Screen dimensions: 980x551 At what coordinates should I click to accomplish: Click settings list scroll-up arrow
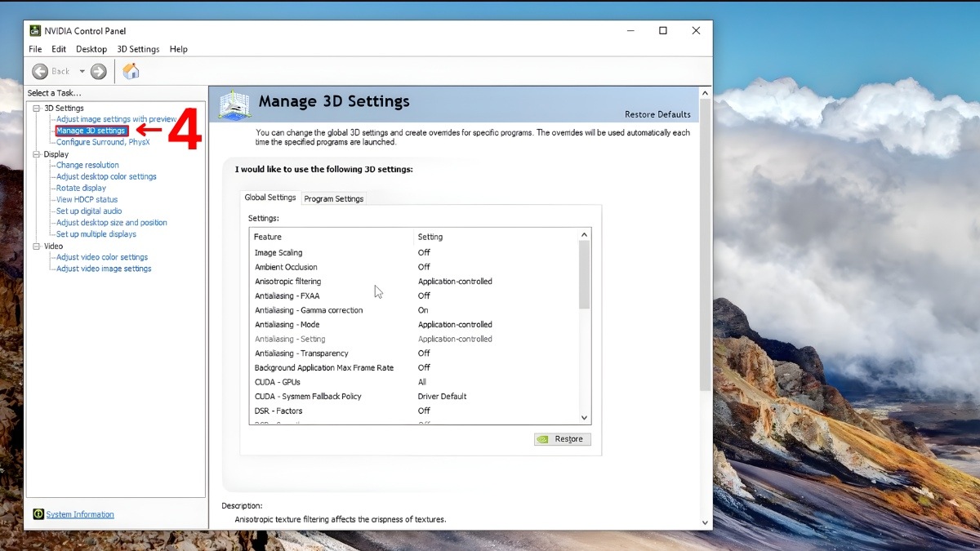coord(584,235)
